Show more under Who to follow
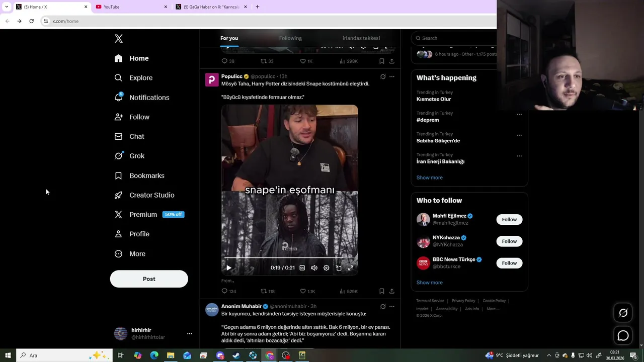Image resolution: width=644 pixels, height=362 pixels. [x=429, y=283]
